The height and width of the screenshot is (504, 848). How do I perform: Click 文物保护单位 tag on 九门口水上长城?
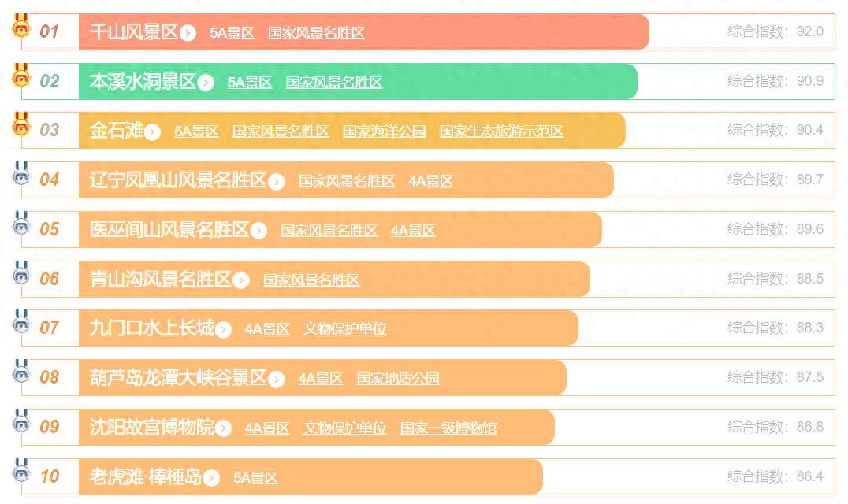[344, 329]
